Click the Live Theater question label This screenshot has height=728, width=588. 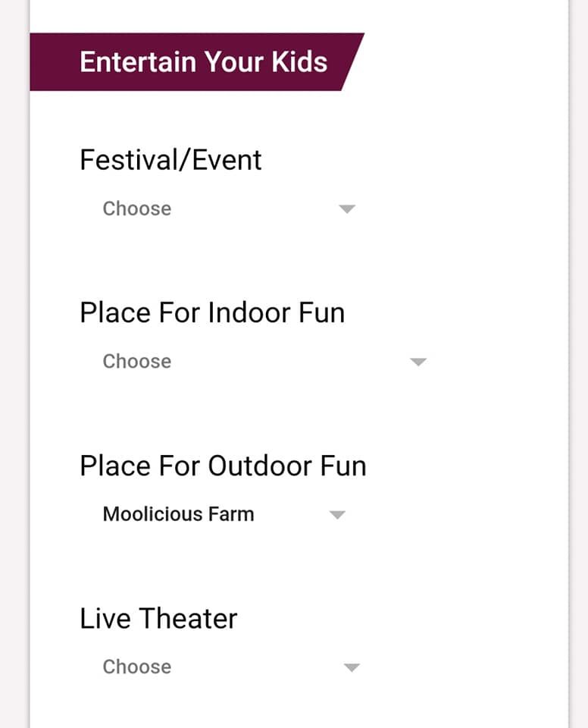(x=158, y=619)
